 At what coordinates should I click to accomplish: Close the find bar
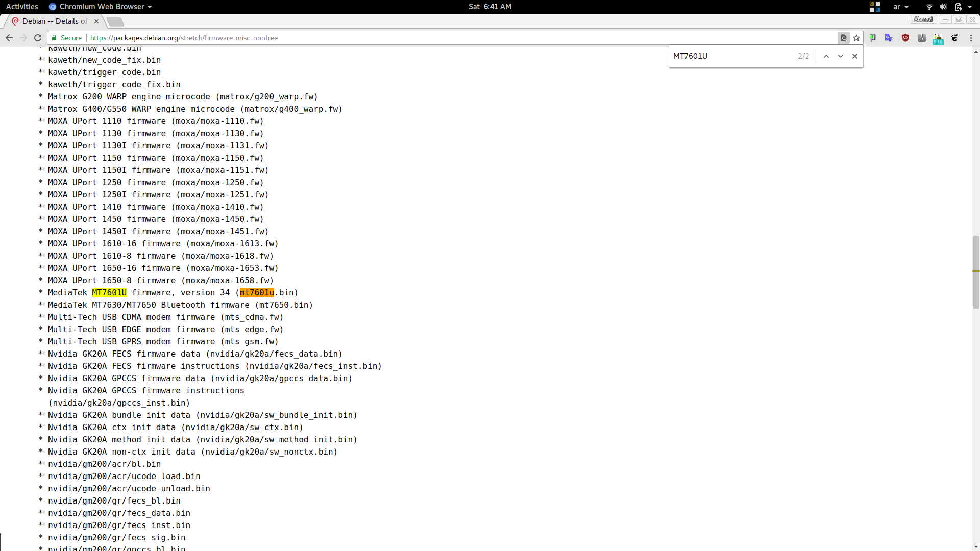[855, 56]
